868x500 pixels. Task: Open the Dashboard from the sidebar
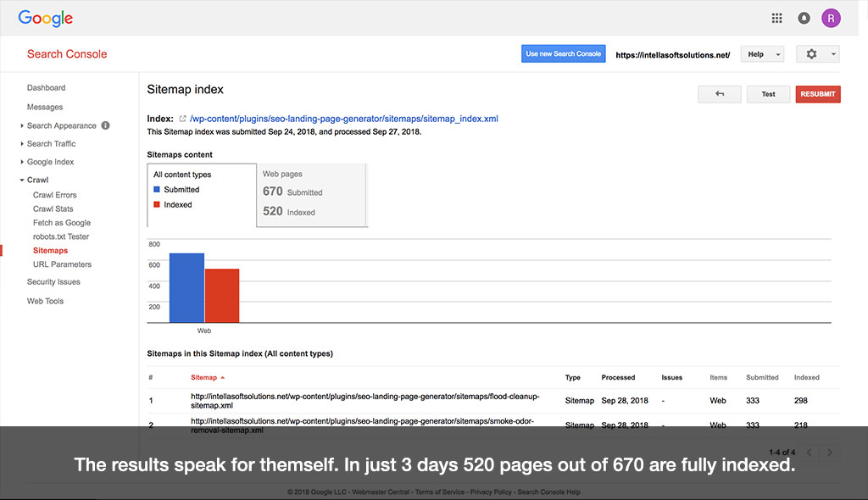[x=46, y=87]
